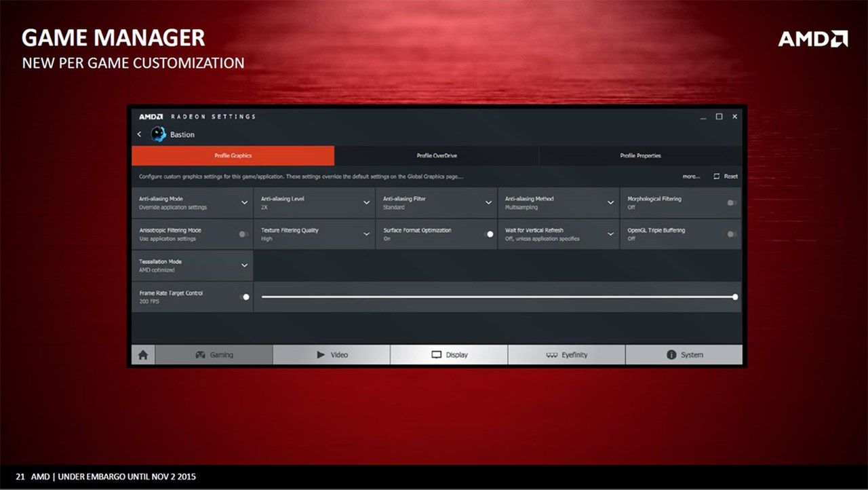The image size is (868, 490).
Task: Click the Bastion game profile icon
Action: pyautogui.click(x=158, y=134)
